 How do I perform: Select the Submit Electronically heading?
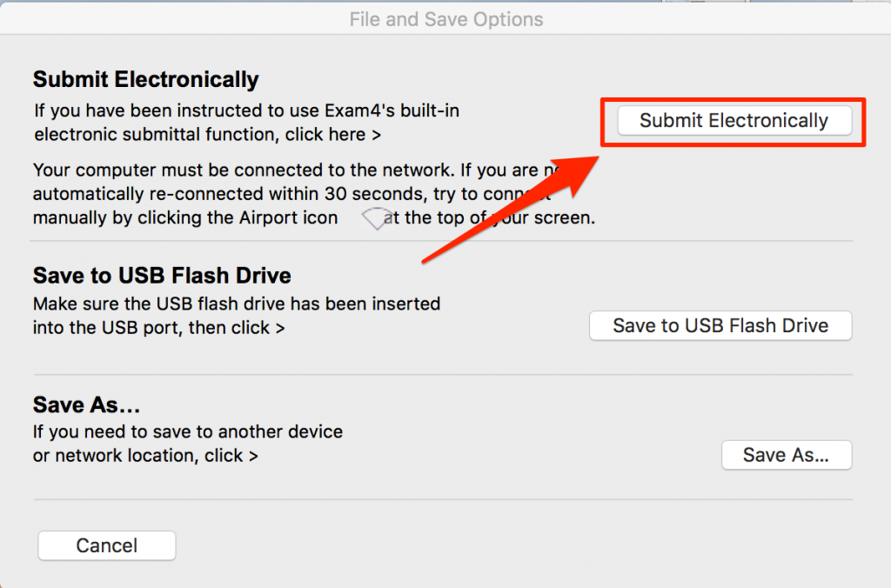[145, 79]
